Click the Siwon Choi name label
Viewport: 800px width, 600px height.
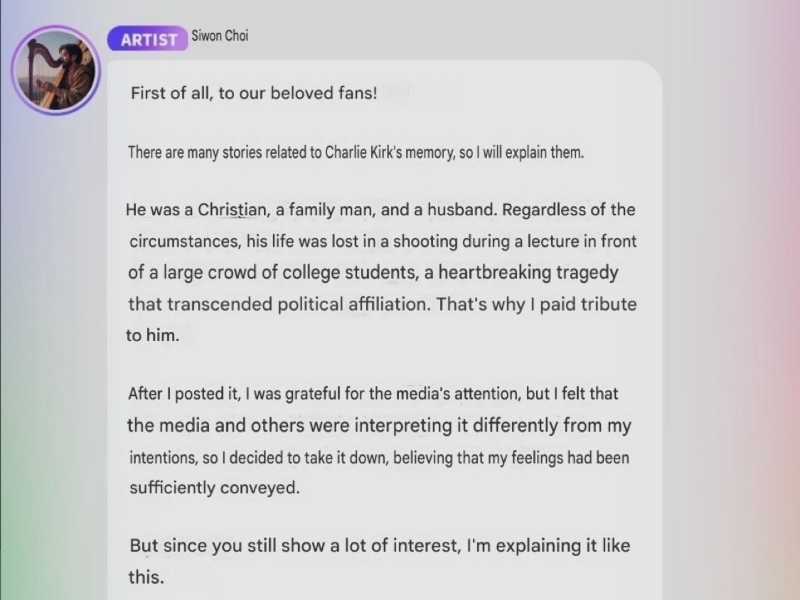click(x=222, y=36)
